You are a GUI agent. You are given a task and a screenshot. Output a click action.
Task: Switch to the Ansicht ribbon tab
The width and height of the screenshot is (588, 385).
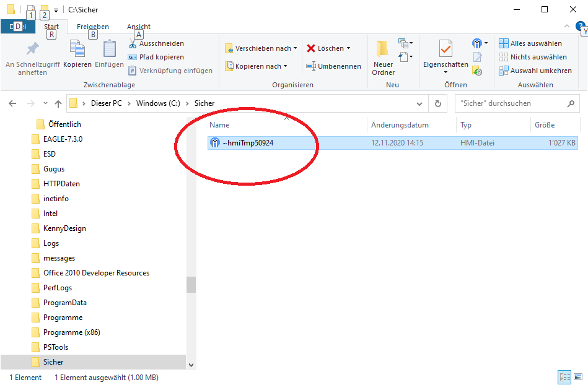pyautogui.click(x=139, y=27)
